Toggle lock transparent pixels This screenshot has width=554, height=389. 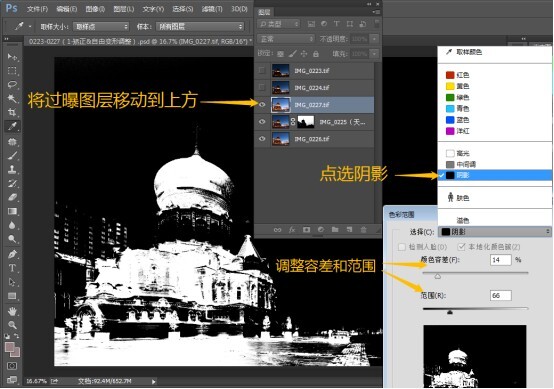click(x=280, y=54)
